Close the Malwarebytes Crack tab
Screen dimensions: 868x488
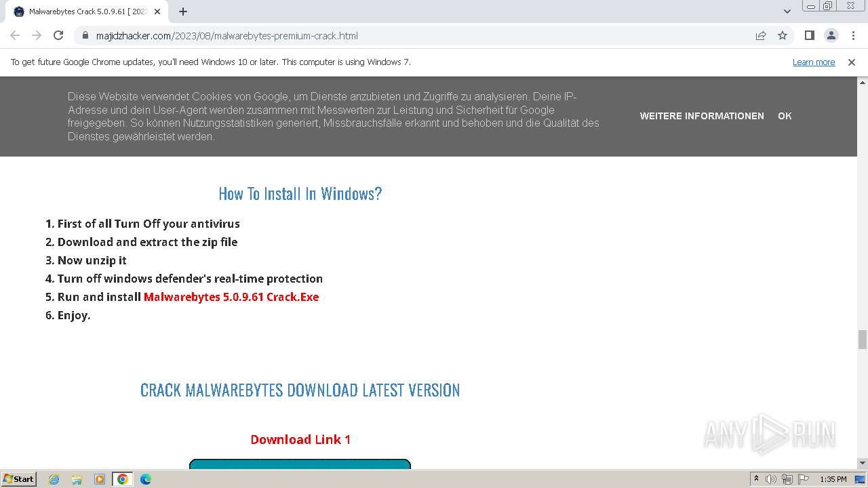click(157, 12)
